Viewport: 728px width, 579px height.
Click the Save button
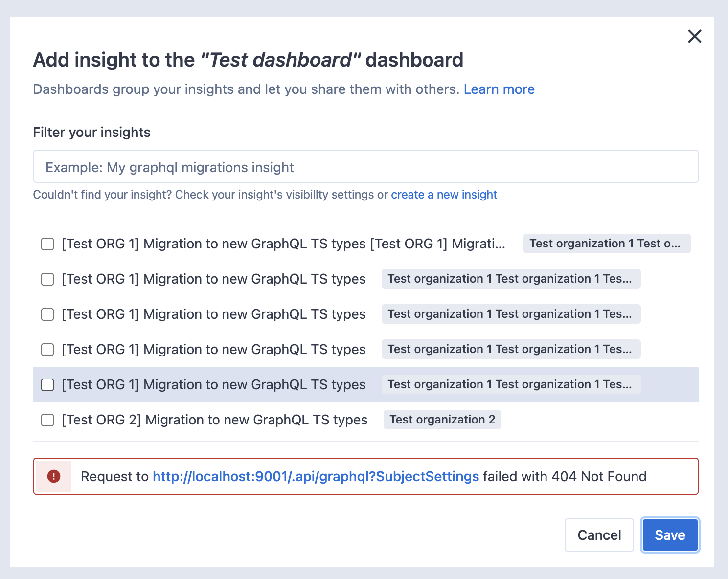(670, 535)
